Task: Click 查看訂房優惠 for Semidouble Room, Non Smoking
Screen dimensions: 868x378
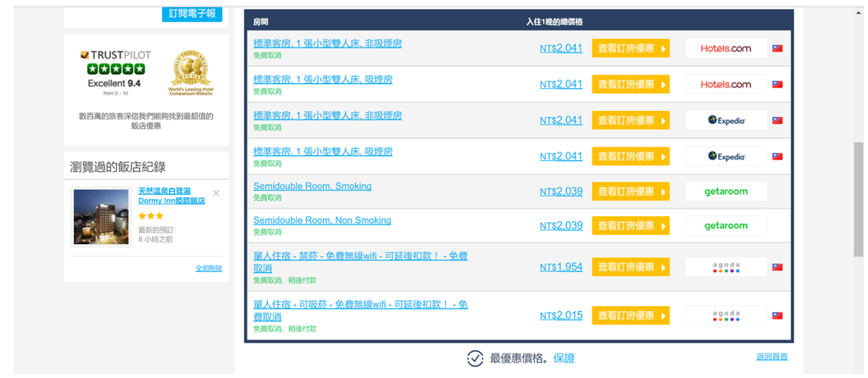Action: point(631,225)
